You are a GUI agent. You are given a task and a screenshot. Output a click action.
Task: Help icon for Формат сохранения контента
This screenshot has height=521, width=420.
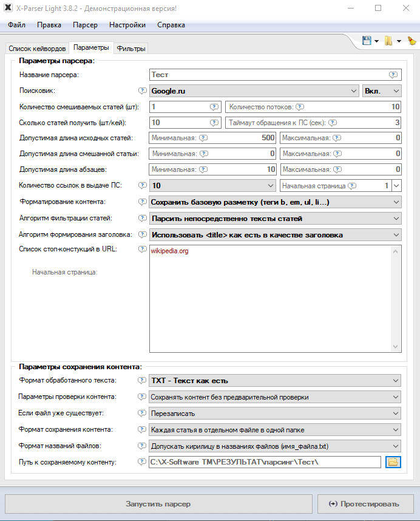[x=142, y=429]
